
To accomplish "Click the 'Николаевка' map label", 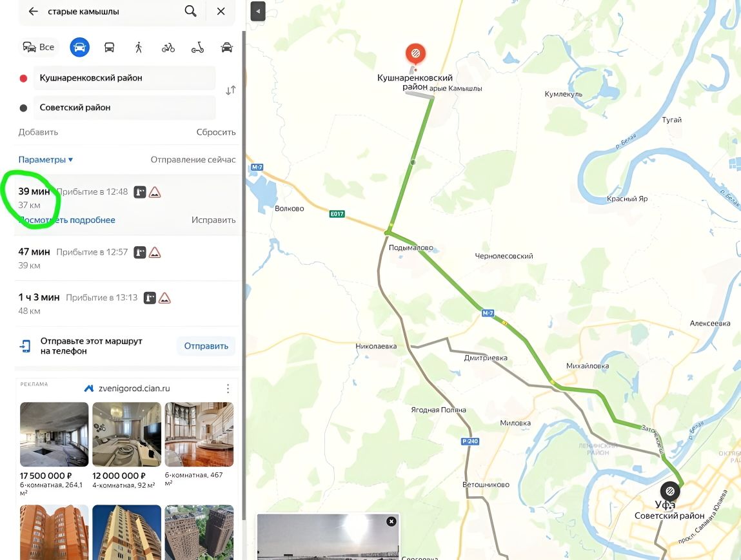I will click(376, 346).
